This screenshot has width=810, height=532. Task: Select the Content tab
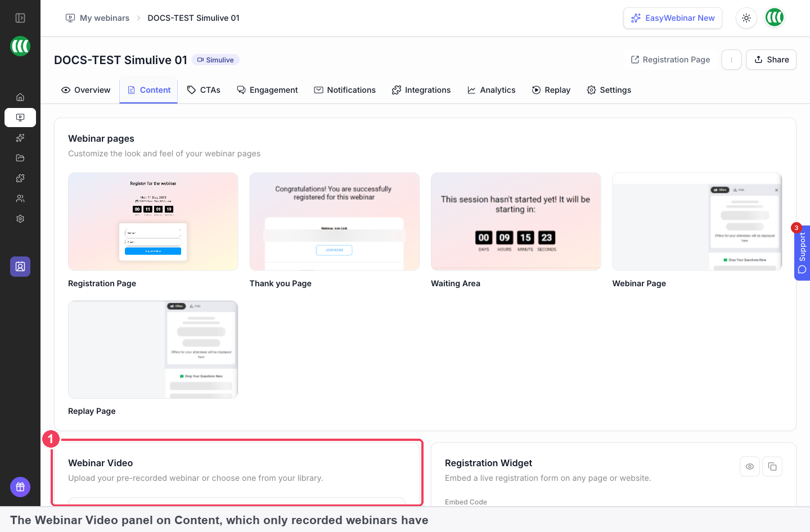pos(148,90)
